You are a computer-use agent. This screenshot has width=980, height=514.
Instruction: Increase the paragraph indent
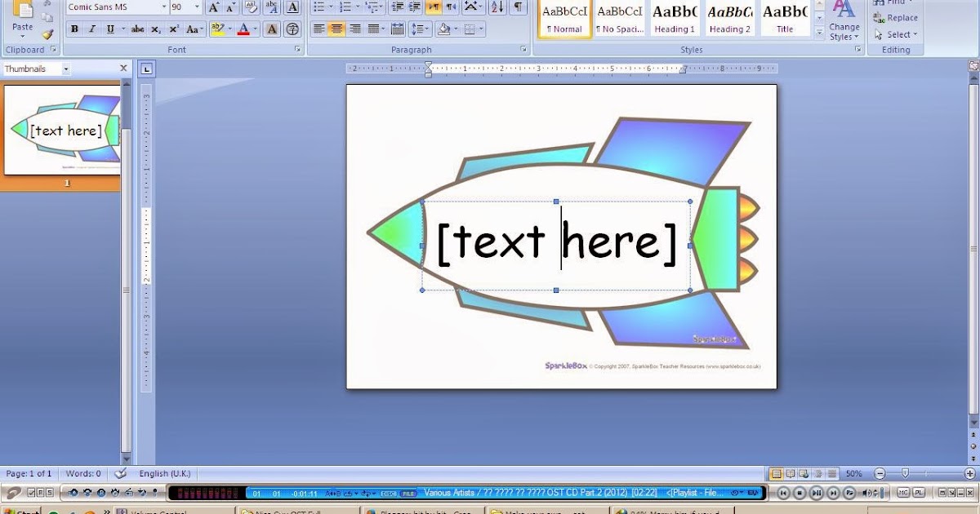point(415,7)
